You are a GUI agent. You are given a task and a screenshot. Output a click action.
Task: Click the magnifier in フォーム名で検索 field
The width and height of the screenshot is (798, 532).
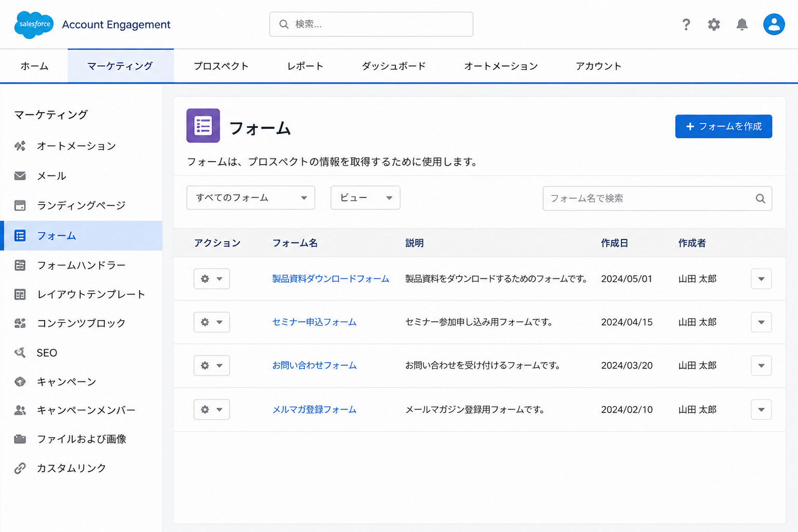coord(760,198)
